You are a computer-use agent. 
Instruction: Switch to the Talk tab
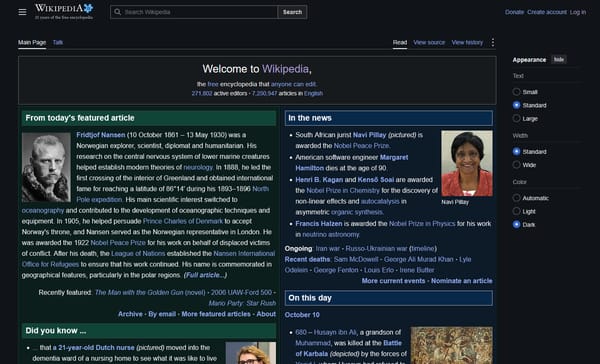(58, 42)
